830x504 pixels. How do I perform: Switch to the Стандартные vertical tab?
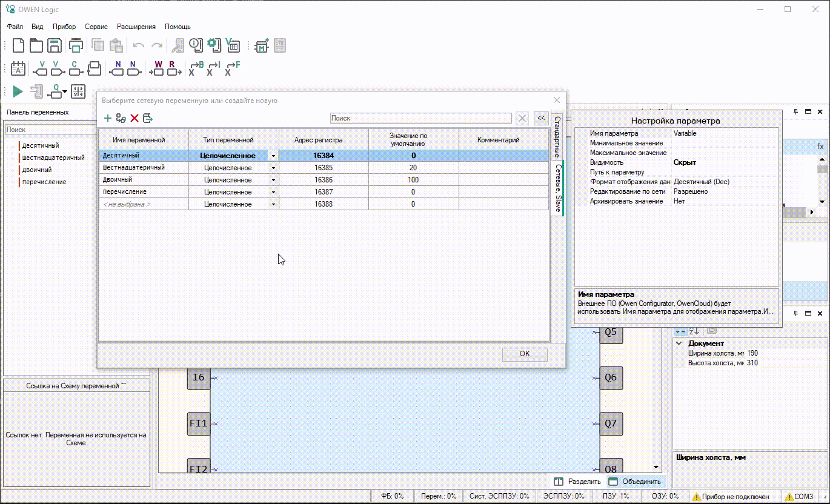pyautogui.click(x=557, y=136)
